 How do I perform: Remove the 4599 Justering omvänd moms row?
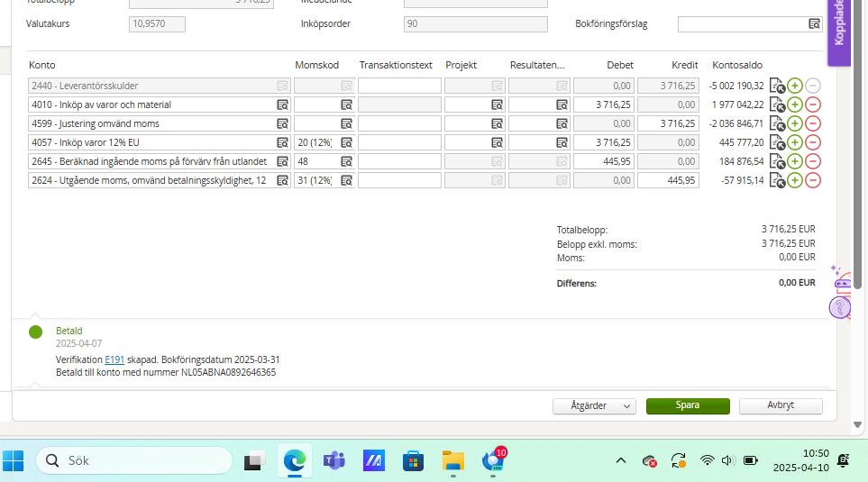click(x=813, y=123)
